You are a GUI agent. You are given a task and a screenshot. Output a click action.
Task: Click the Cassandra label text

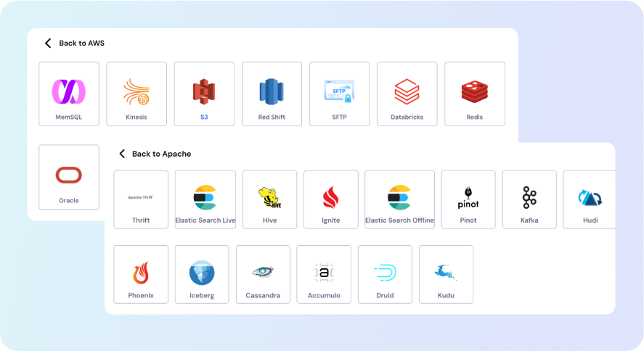click(x=263, y=295)
